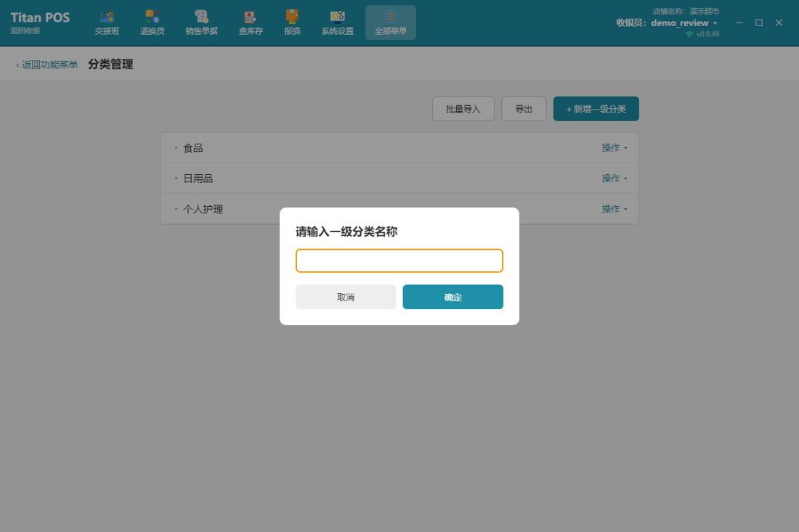The width and height of the screenshot is (799, 532).
Task: Click the 分类管理 page title
Action: tap(110, 64)
